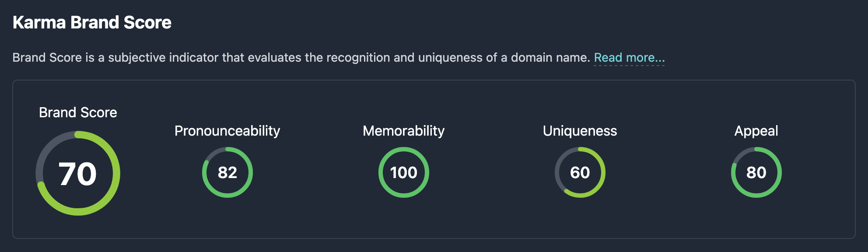
Task: Click the Pronounceability label
Action: pos(227,131)
